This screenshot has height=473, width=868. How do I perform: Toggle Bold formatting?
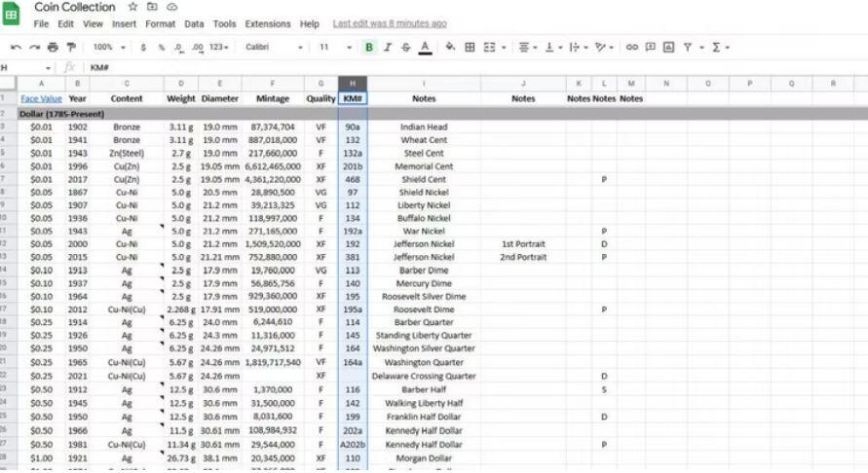369,47
